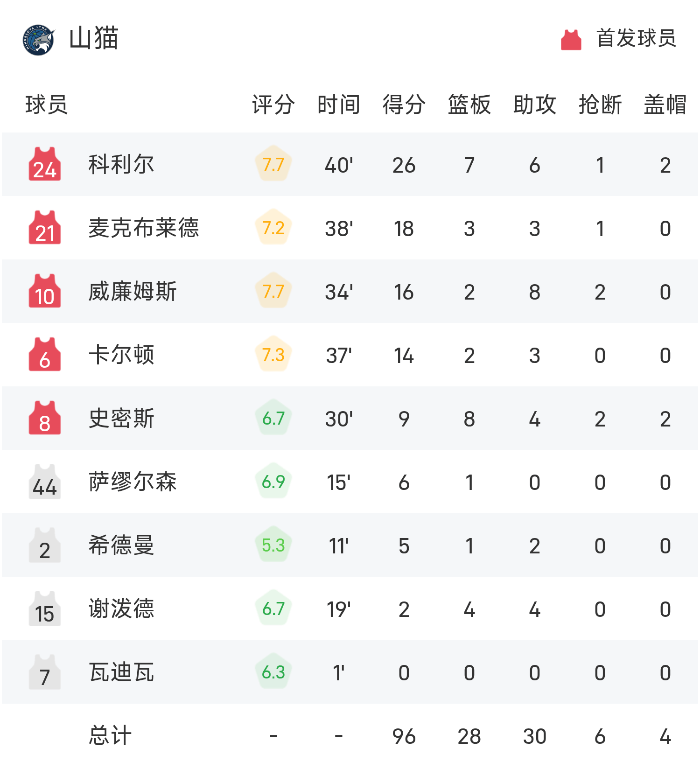Image resolution: width=700 pixels, height=769 pixels.
Task: Click the 助攻 column header
Action: coord(534,105)
